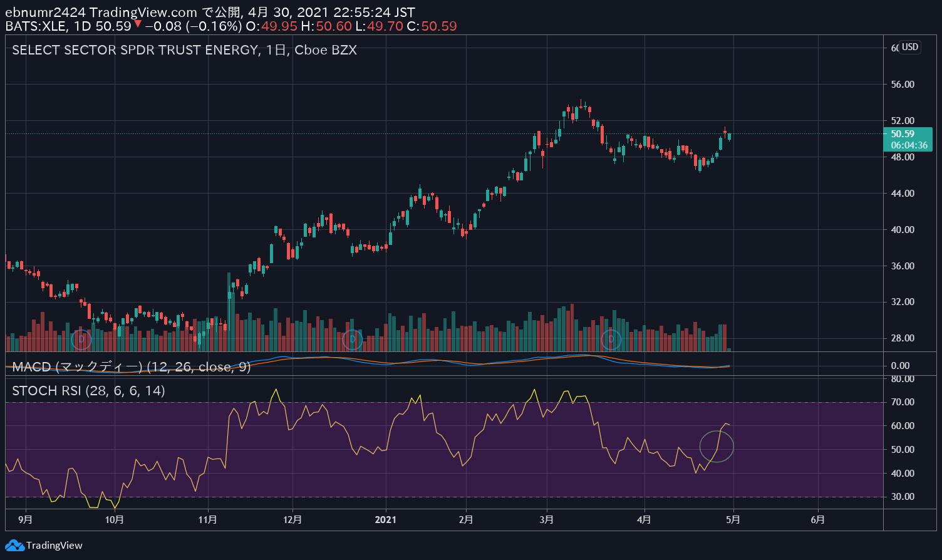The height and width of the screenshot is (560, 942).
Task: Click the 10月 date axis label
Action: pyautogui.click(x=115, y=520)
